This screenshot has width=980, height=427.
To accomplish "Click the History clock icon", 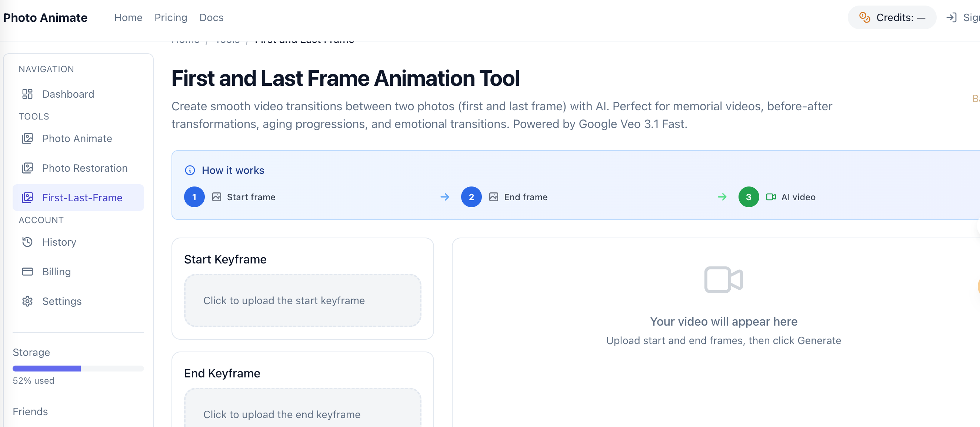I will (x=27, y=242).
